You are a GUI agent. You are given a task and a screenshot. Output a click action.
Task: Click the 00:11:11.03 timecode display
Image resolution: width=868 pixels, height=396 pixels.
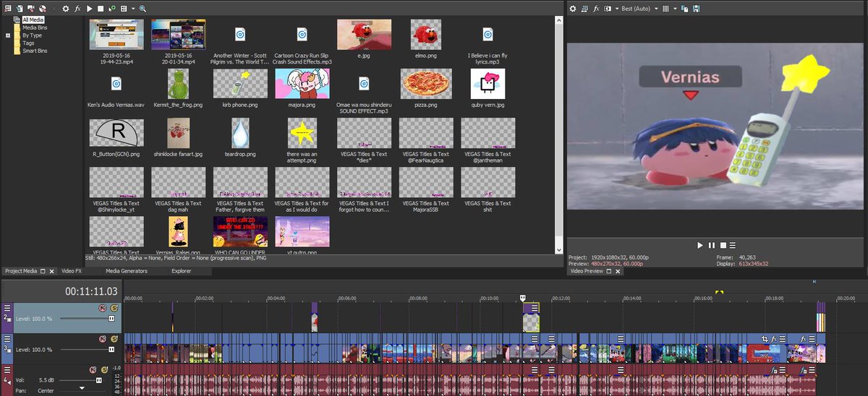point(91,291)
